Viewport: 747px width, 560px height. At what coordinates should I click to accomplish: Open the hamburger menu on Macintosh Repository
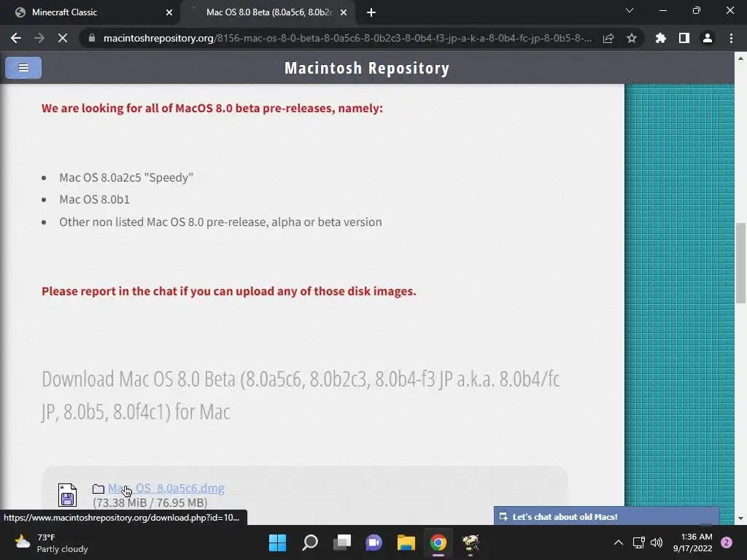pos(23,68)
